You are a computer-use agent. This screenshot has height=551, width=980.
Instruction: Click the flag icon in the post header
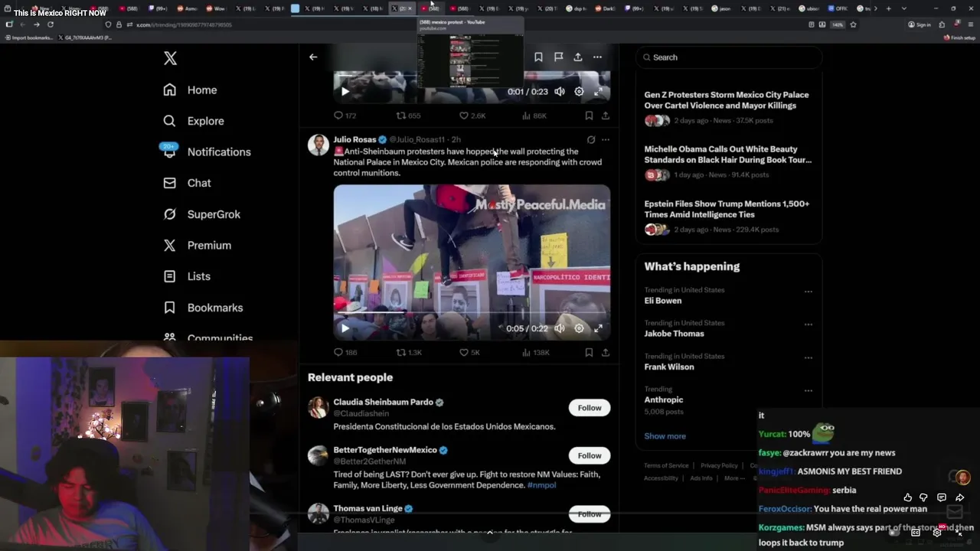pos(558,57)
